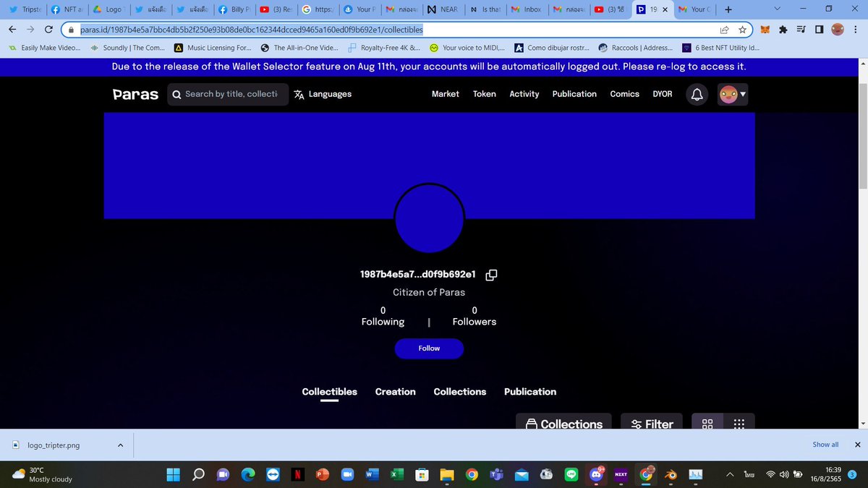The image size is (868, 488).
Task: Open PowerPoint from the taskbar
Action: pyautogui.click(x=322, y=474)
